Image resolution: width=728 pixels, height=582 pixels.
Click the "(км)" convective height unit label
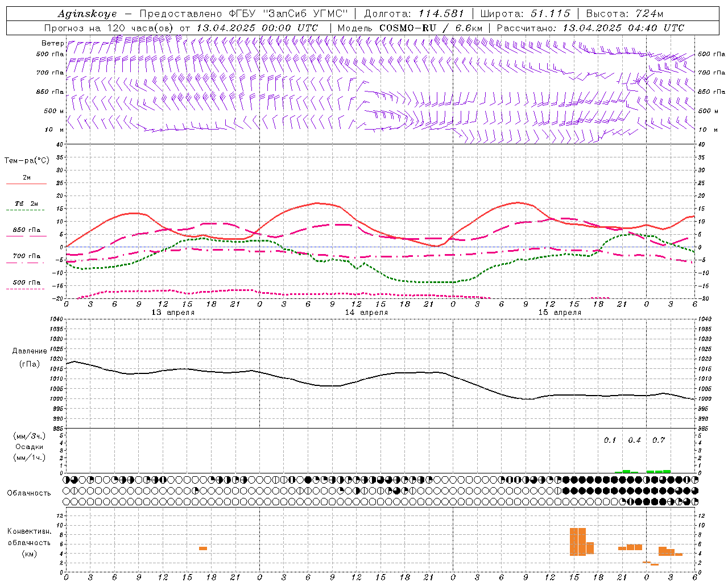point(30,554)
